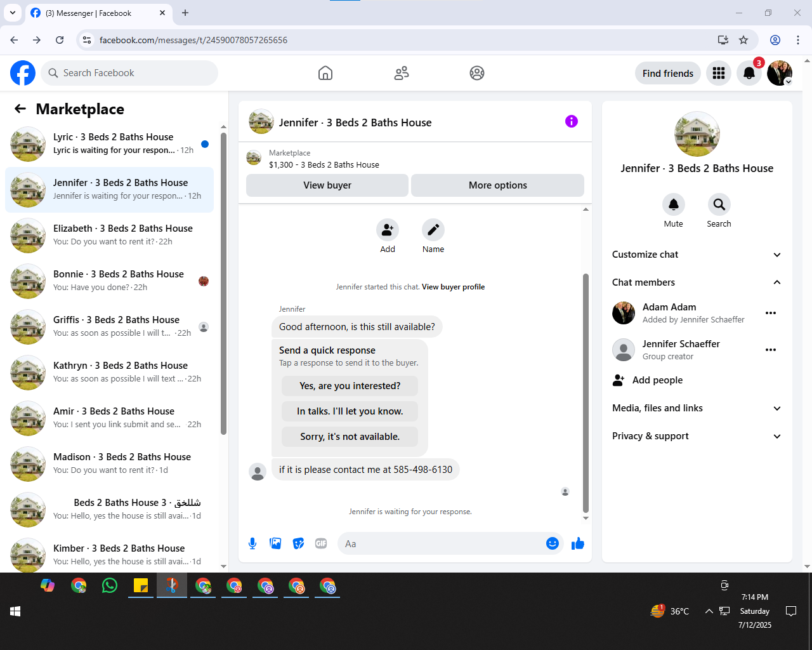Collapse Chat members section
This screenshot has width=812, height=650.
[x=697, y=282]
